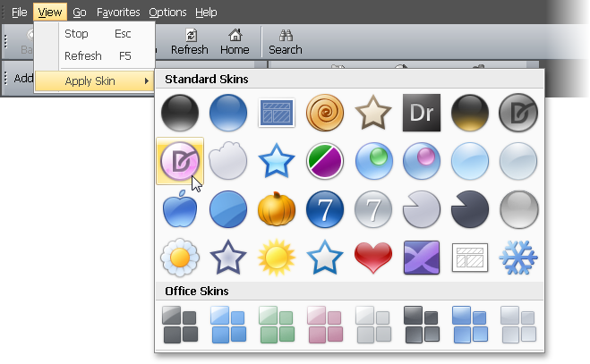Image resolution: width=590 pixels, height=364 pixels.
Task: Apply the dark gray Office skin
Action: [180, 325]
